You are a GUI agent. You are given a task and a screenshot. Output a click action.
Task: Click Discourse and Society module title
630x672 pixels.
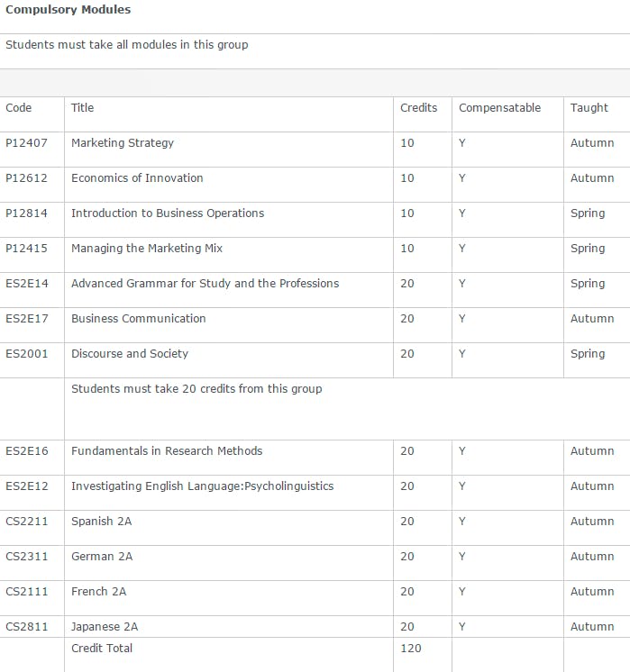[130, 353]
